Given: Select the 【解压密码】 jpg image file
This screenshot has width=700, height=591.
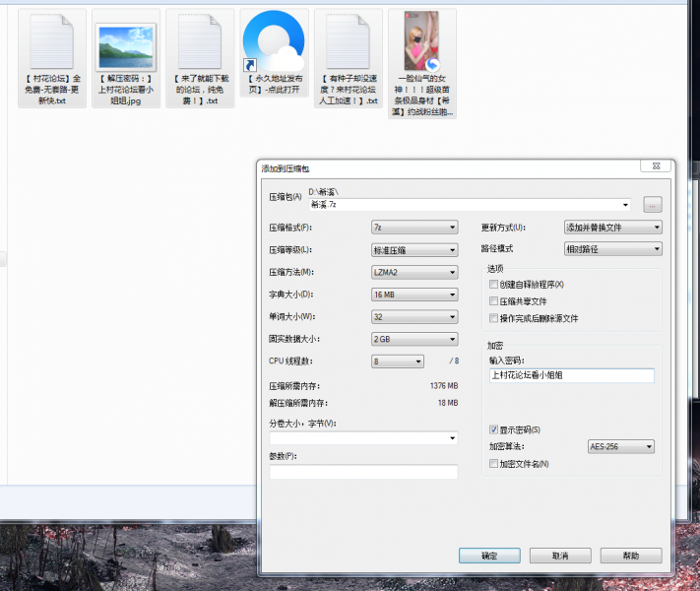Looking at the screenshot, I should tap(125, 46).
